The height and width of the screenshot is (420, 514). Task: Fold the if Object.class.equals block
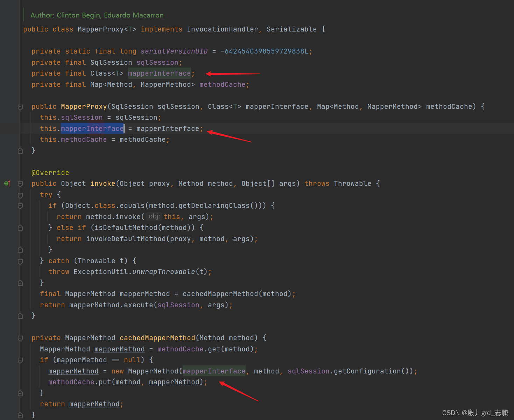pos(20,206)
